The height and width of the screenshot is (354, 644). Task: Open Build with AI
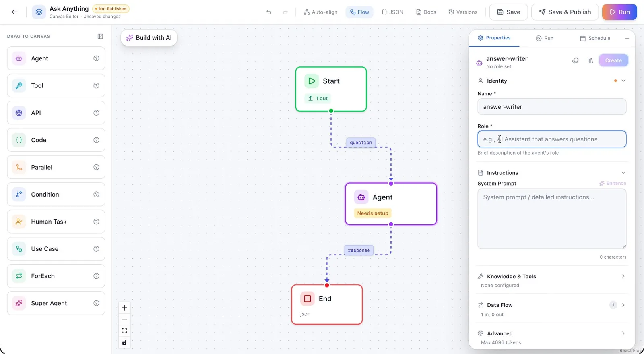pyautogui.click(x=149, y=38)
